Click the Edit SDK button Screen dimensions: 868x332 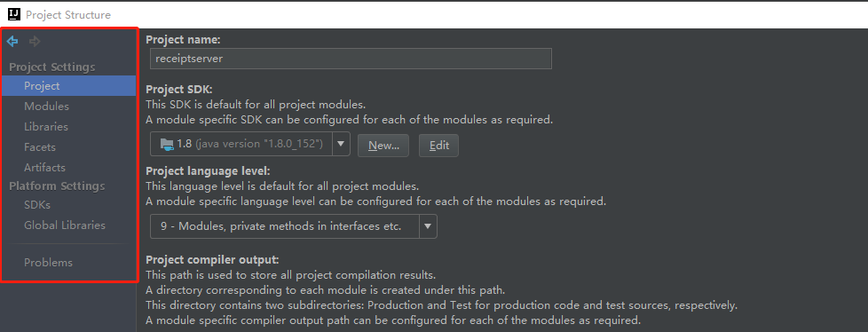point(439,146)
